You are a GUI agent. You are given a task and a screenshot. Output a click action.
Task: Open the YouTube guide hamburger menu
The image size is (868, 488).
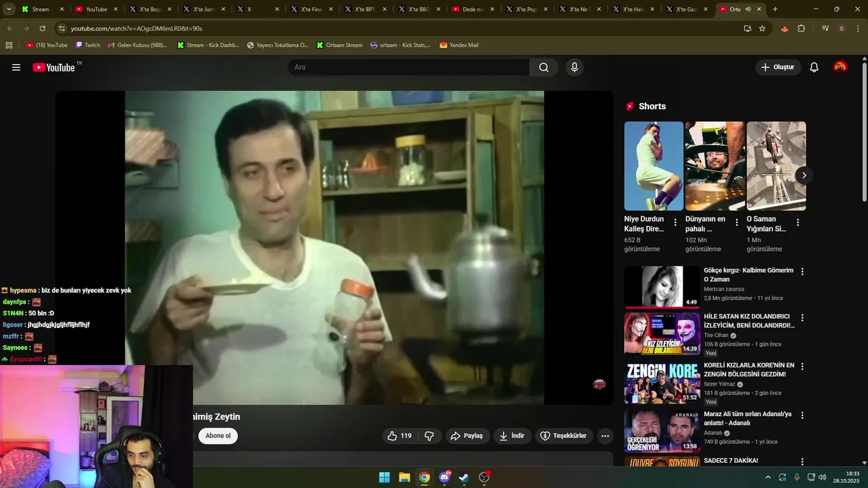[16, 67]
